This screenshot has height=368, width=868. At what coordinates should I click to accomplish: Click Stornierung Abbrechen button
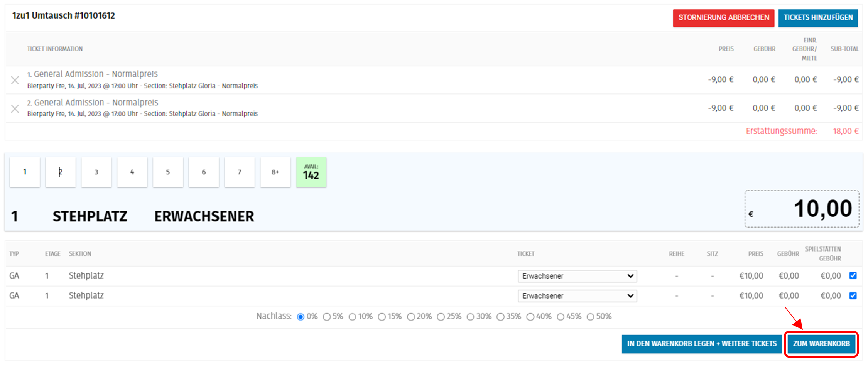click(723, 18)
